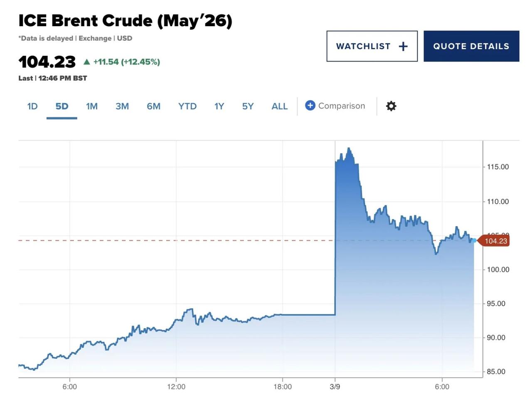The image size is (532, 408).
Task: Select the 1D time range tab
Action: (x=32, y=106)
